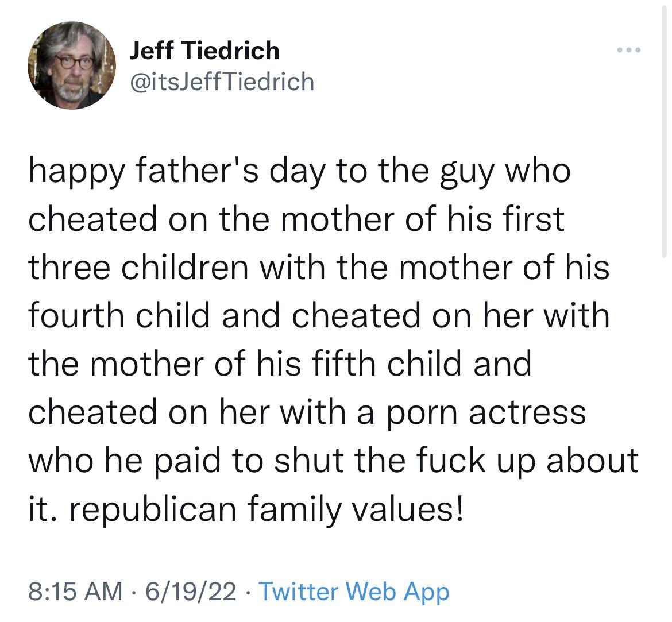Image resolution: width=672 pixels, height=622 pixels.
Task: Click the phrase "three children" in tweet
Action: (x=138, y=266)
